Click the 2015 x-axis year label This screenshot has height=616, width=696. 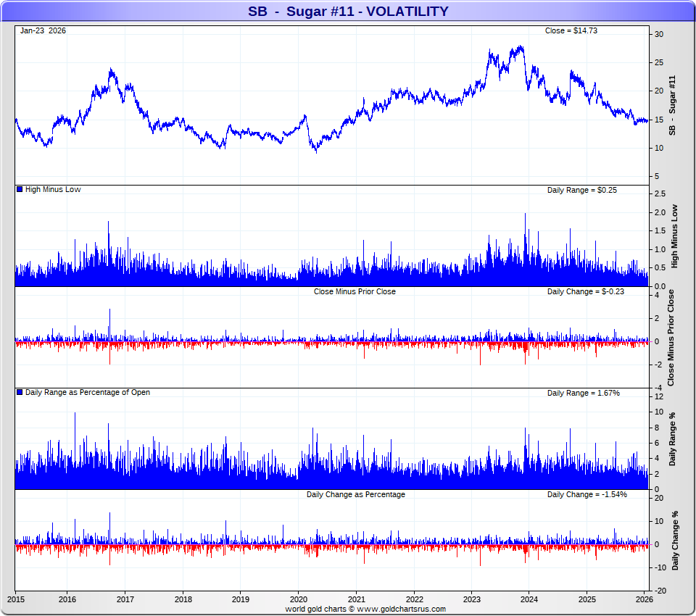click(16, 599)
